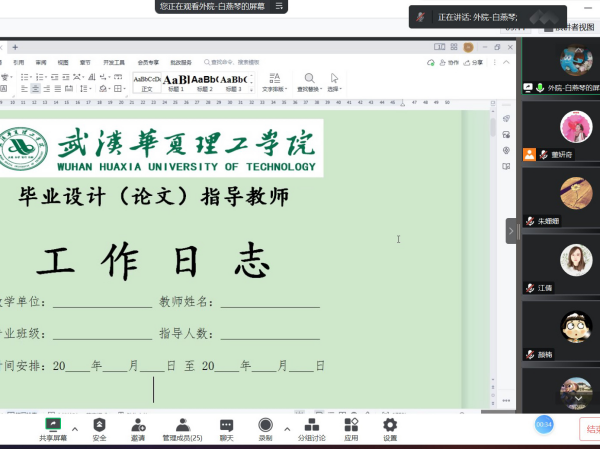This screenshot has height=449, width=600.
Task: Click the cloud sync status icon
Action: pos(431,62)
